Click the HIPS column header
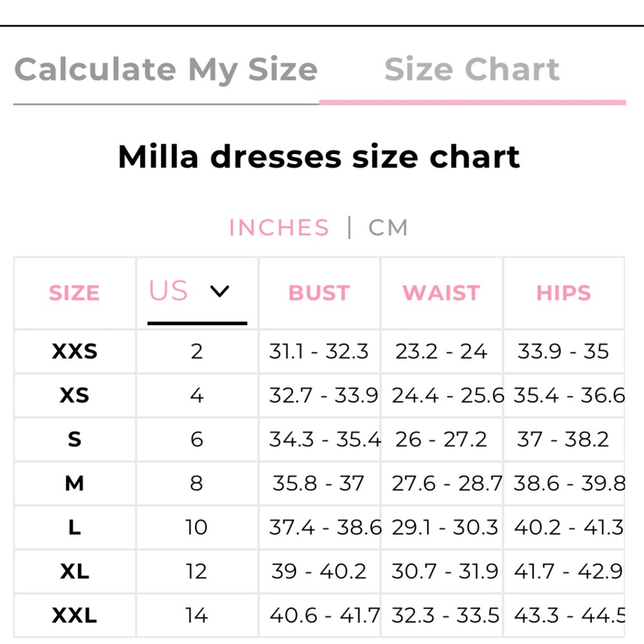The height and width of the screenshot is (644, 644). 563,293
